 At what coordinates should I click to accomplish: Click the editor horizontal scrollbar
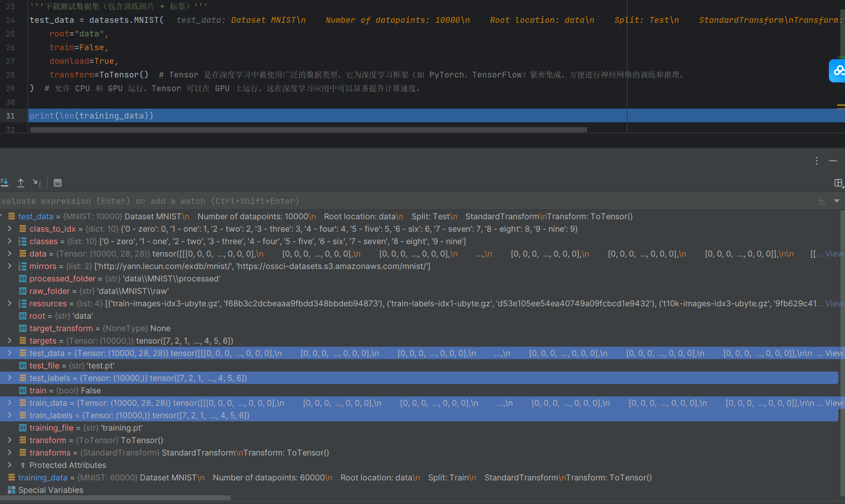[308, 130]
